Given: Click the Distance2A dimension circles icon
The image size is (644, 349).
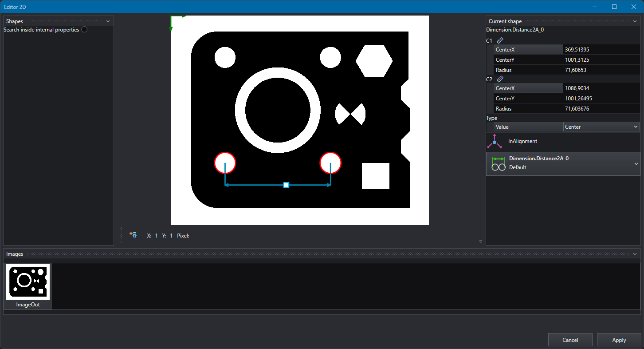Looking at the screenshot, I should (499, 164).
